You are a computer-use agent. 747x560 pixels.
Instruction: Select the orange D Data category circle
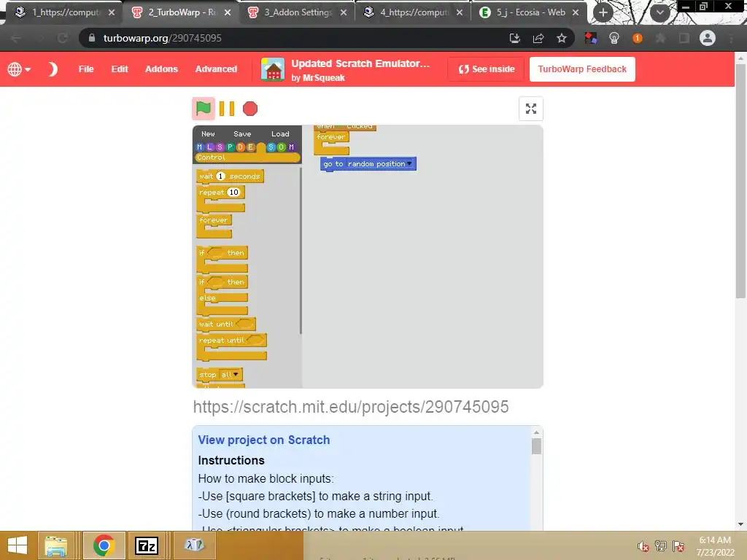[240, 147]
